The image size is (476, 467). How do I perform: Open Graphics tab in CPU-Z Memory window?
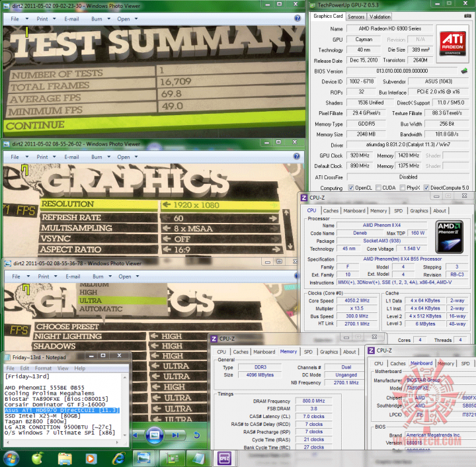click(329, 352)
